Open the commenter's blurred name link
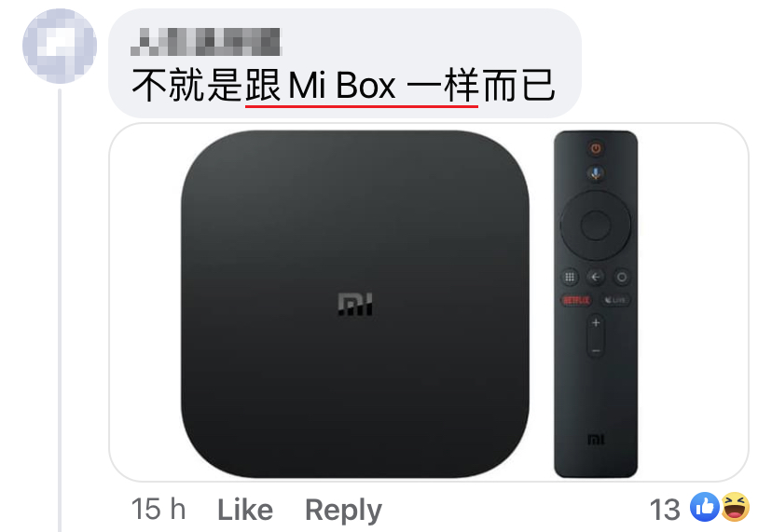This screenshot has width=772, height=532. click(206, 42)
